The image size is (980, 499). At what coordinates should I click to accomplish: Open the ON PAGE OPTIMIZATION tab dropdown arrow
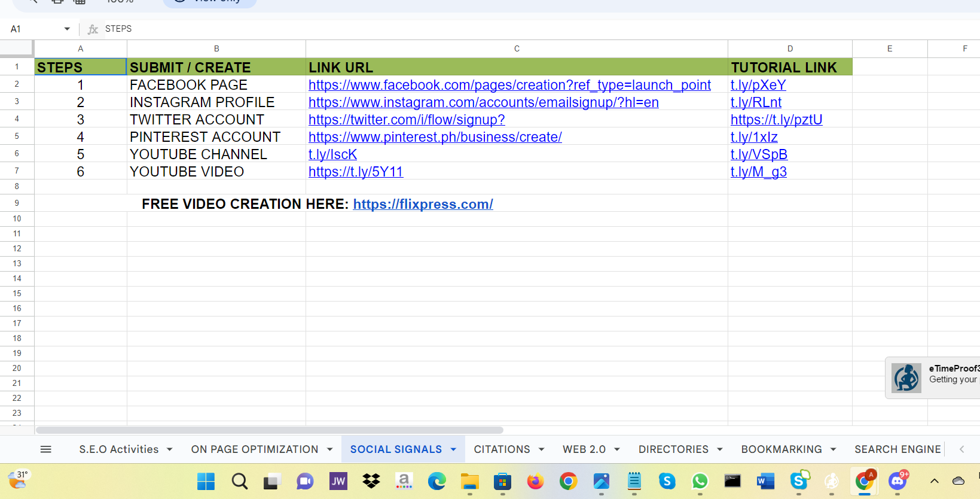coord(329,449)
